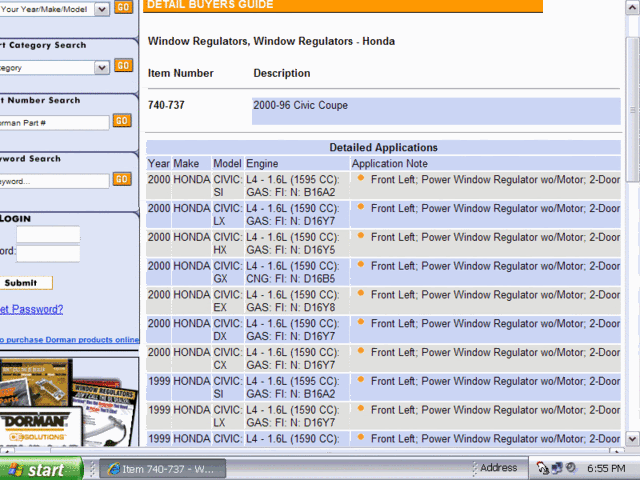Click the Description column label
Screen dimensions: 640x480
(x=282, y=73)
